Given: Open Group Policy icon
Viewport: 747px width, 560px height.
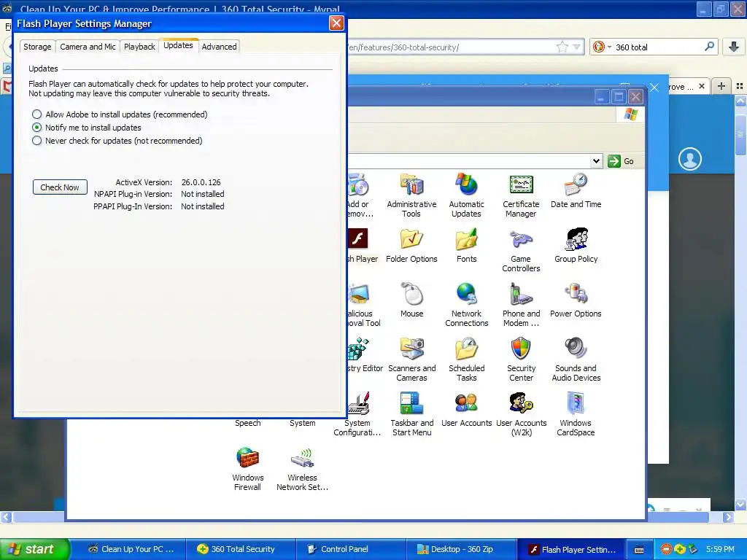Looking at the screenshot, I should pyautogui.click(x=576, y=245).
